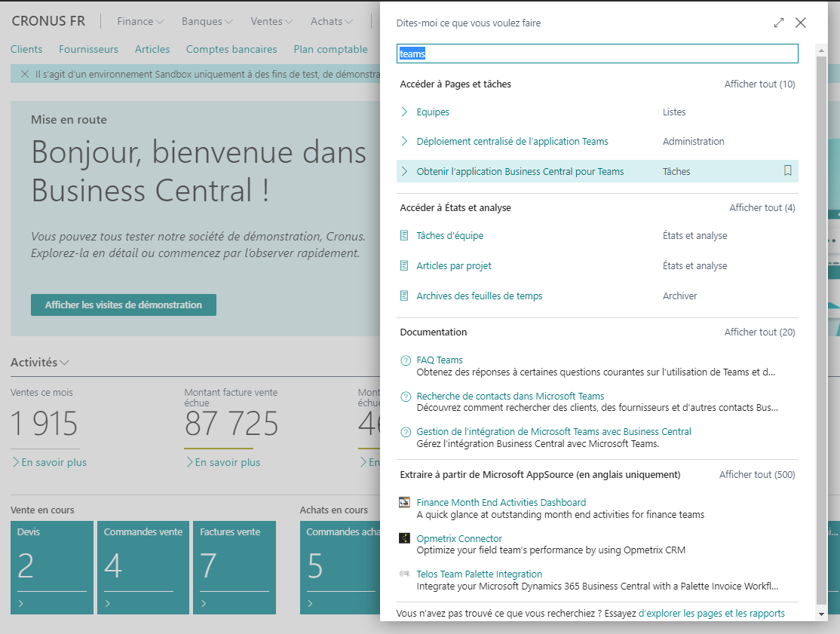This screenshot has height=634, width=840.
Task: Show all 20 Documentation results
Action: (759, 332)
